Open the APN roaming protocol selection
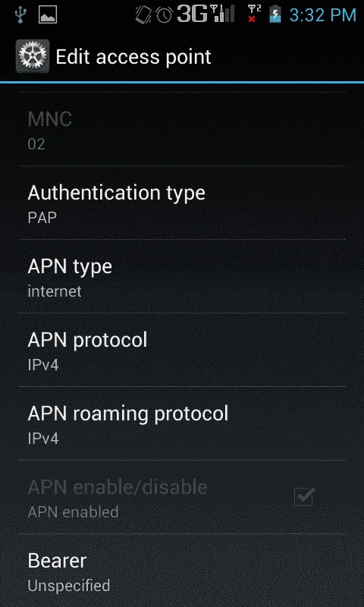This screenshot has height=607, width=364. click(x=182, y=423)
